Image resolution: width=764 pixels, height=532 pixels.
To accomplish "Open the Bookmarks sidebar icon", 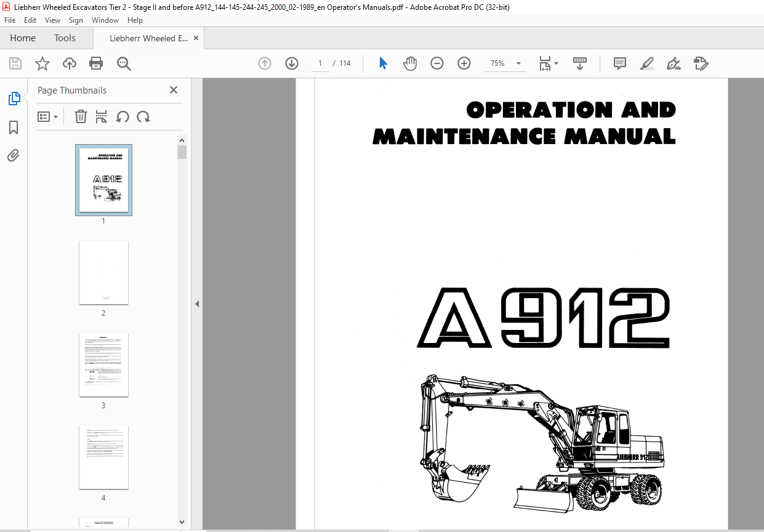I will pos(14,127).
